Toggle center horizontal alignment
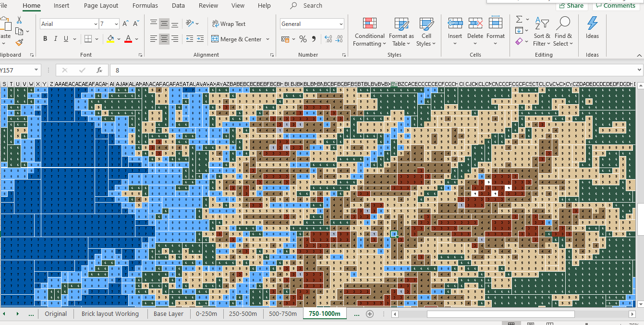 click(x=164, y=39)
